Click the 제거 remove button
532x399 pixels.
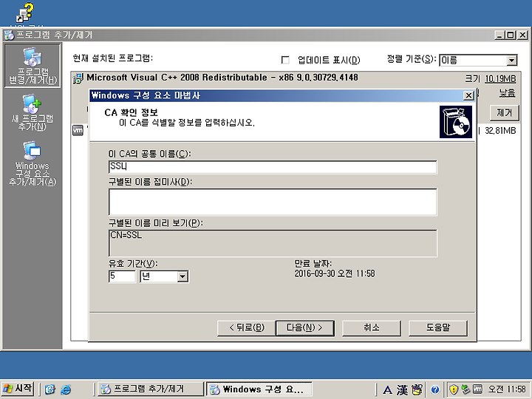pyautogui.click(x=504, y=112)
